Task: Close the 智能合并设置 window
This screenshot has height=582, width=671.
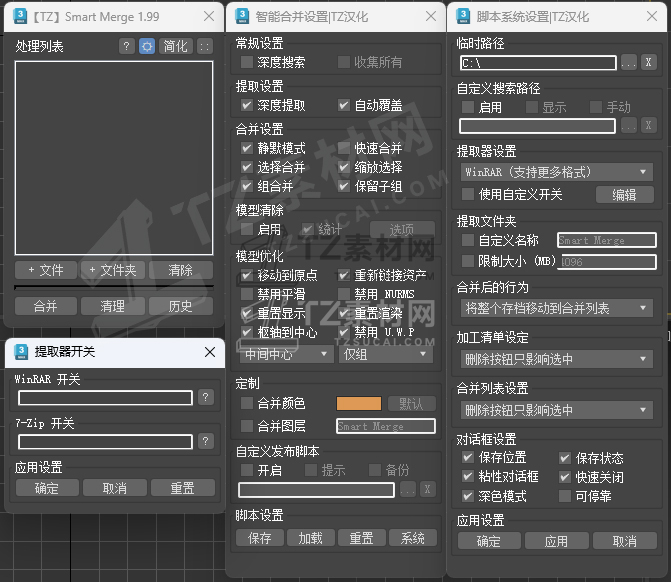Action: [x=431, y=16]
